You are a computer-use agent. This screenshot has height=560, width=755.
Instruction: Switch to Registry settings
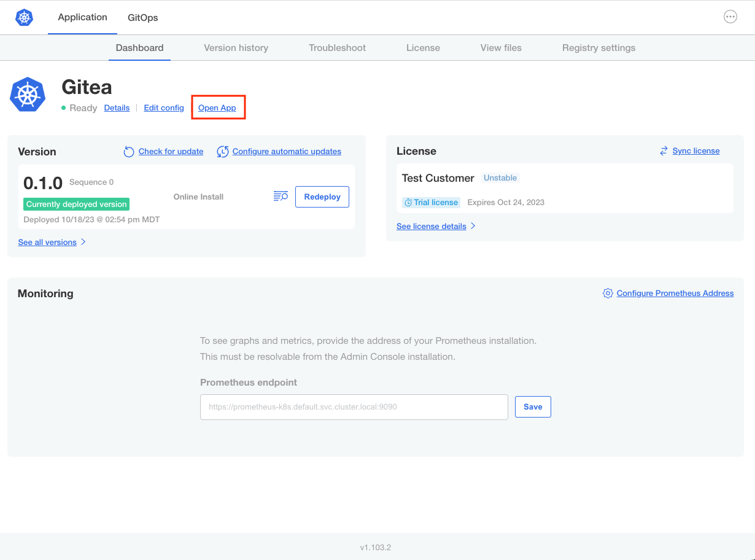pos(598,47)
